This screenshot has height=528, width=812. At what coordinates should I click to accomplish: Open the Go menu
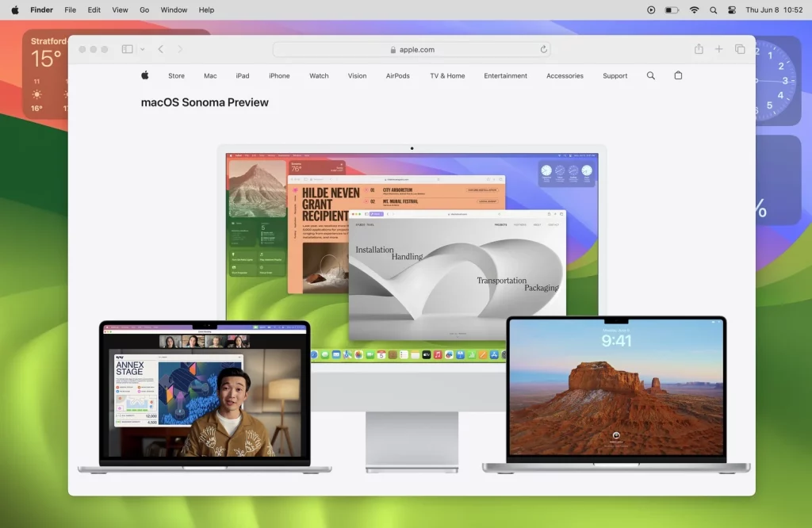coord(144,10)
